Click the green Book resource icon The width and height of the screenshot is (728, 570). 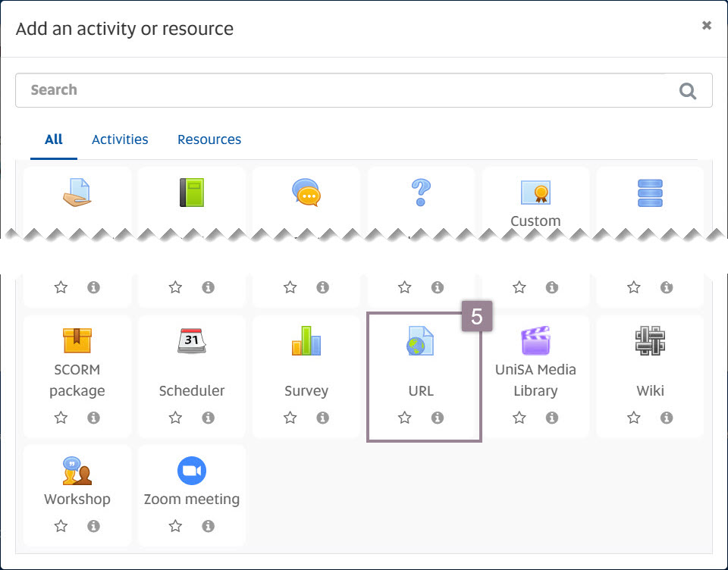(x=191, y=192)
